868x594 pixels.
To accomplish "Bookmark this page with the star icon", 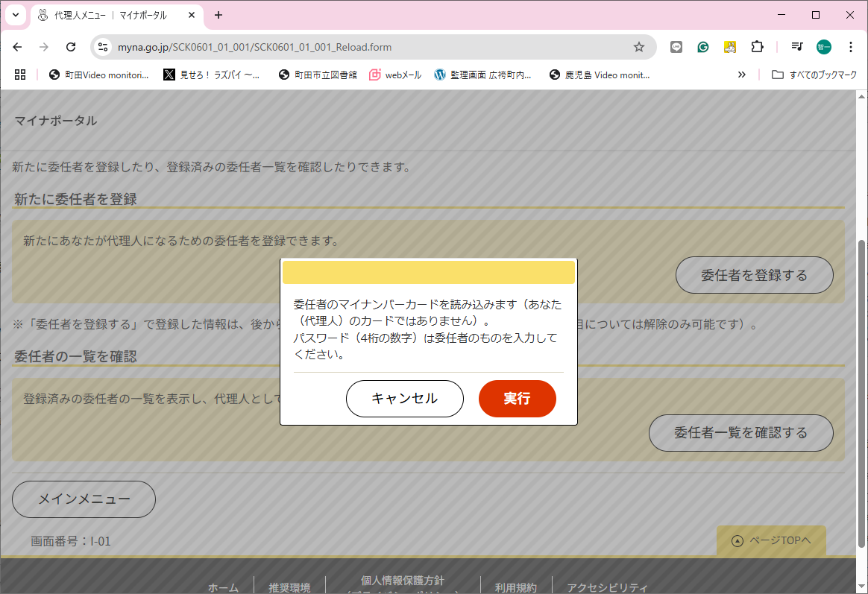I will [x=638, y=47].
